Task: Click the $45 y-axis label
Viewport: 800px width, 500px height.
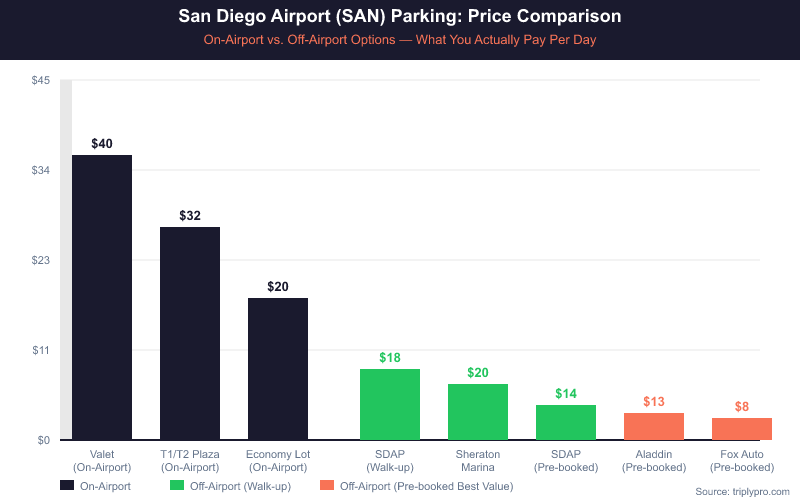Action: coord(41,80)
